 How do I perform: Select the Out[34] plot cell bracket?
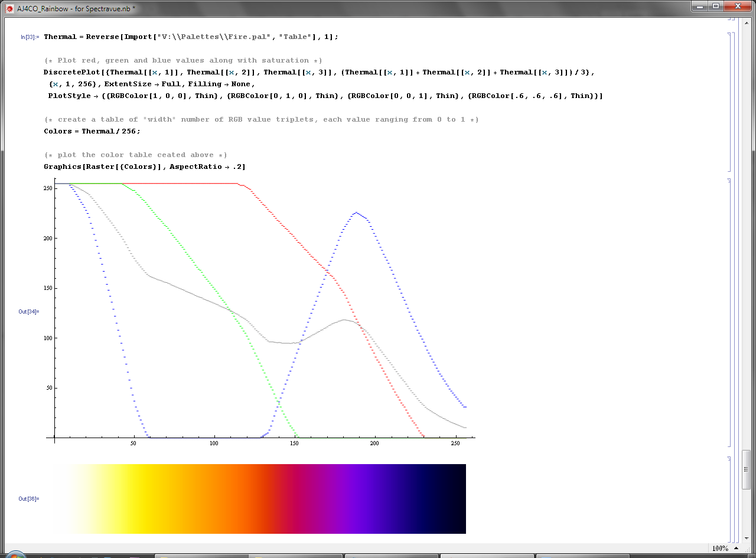pyautogui.click(x=729, y=313)
